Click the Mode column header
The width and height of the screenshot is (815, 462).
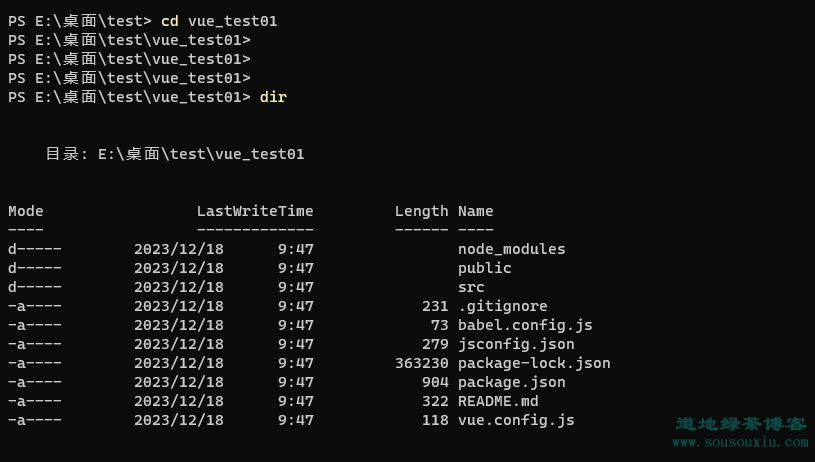(26, 211)
